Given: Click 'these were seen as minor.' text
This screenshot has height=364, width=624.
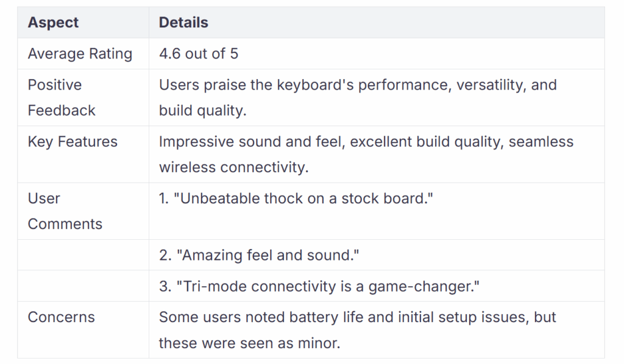Looking at the screenshot, I should tap(249, 343).
